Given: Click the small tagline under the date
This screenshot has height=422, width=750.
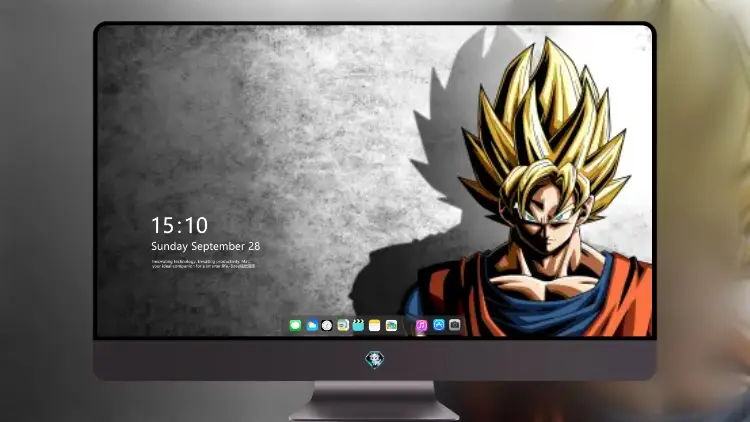Looking at the screenshot, I should [x=203, y=264].
